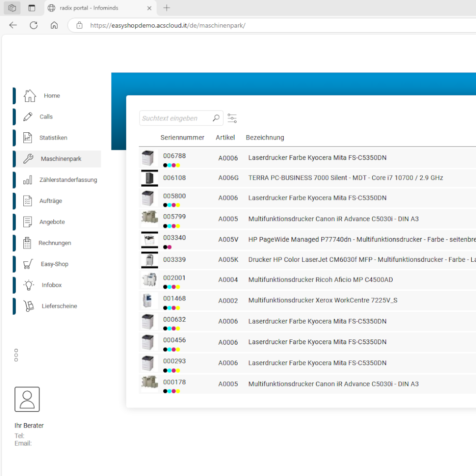View site information lock icon
Image resolution: width=476 pixels, height=476 pixels.
pyautogui.click(x=79, y=25)
